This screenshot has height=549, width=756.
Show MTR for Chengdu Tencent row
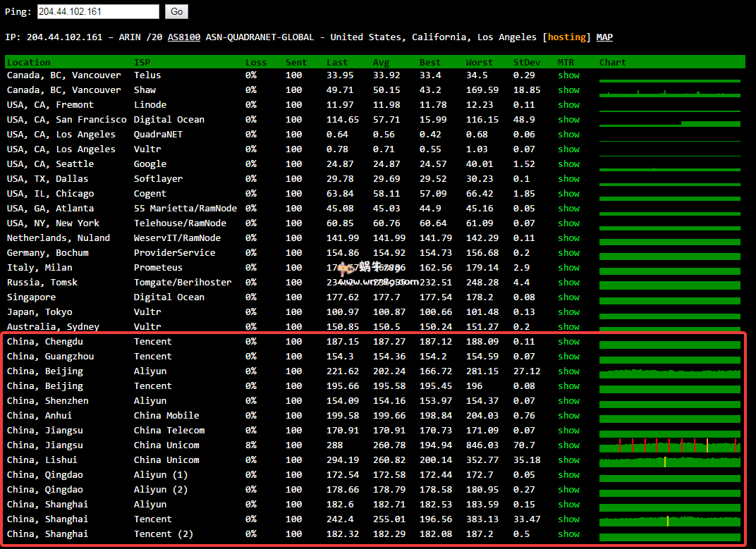coord(568,342)
